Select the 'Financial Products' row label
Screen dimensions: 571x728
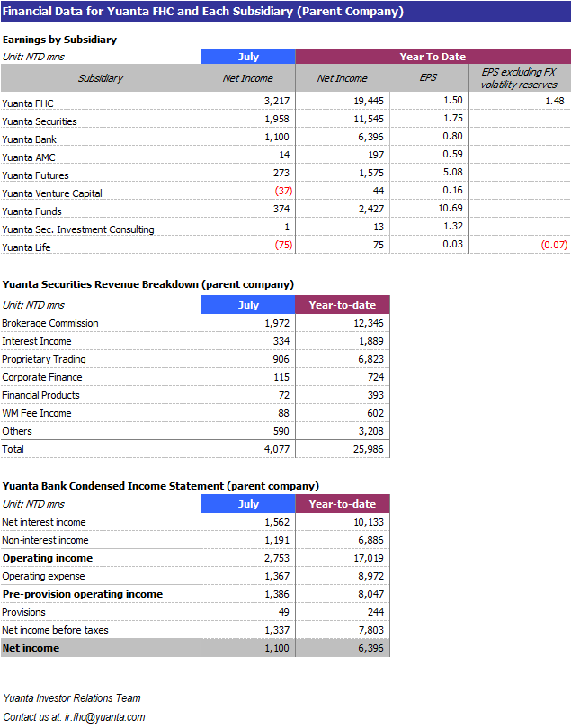[40, 395]
